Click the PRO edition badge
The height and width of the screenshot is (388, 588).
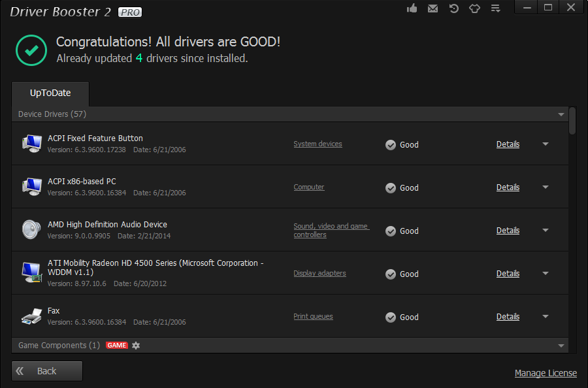point(130,12)
